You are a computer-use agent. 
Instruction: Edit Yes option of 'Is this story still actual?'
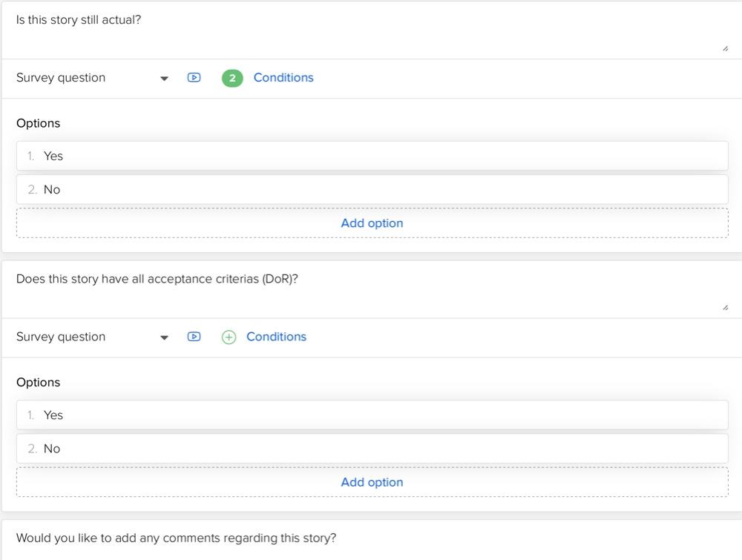[372, 156]
